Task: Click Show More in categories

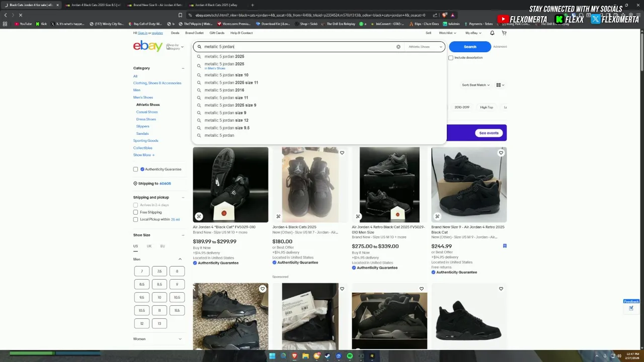Action: pos(144,155)
